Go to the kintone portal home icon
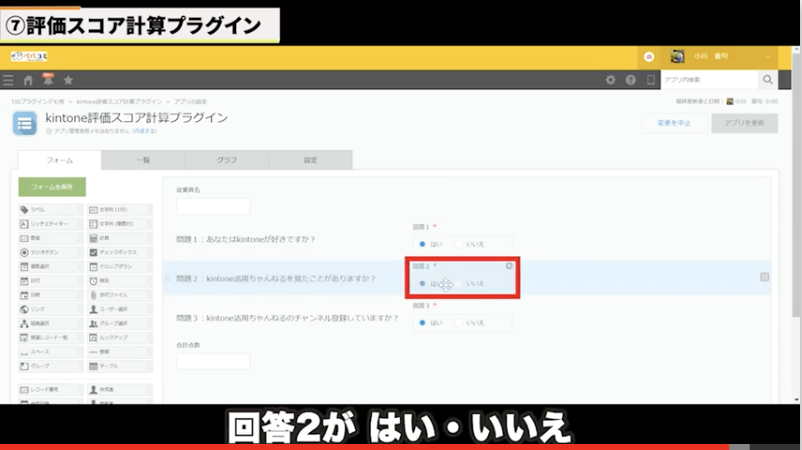Viewport: 802px width, 450px height. [28, 80]
